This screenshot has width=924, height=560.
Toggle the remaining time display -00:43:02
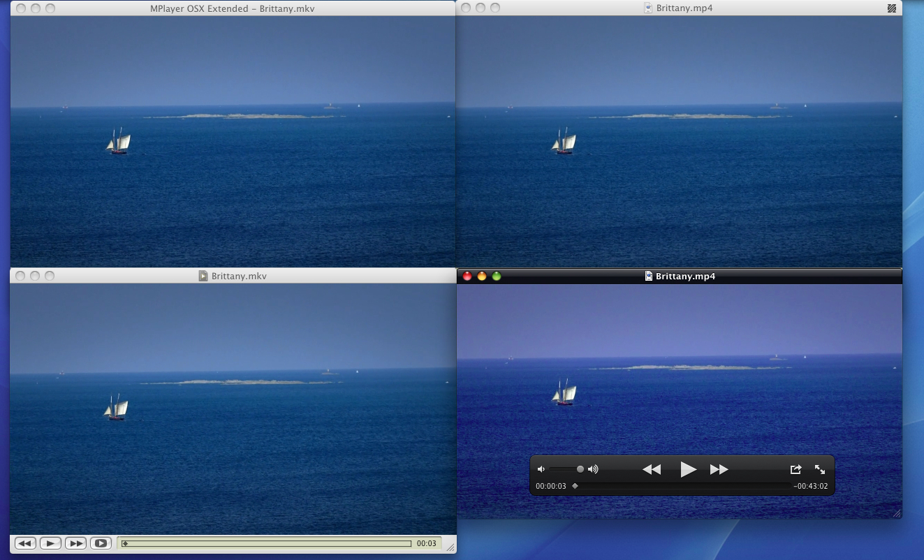[811, 486]
